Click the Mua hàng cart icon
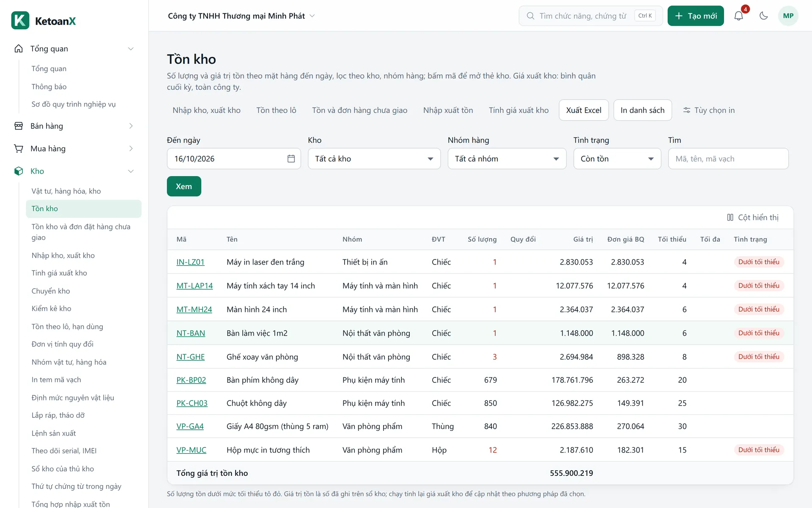The image size is (812, 508). (19, 149)
